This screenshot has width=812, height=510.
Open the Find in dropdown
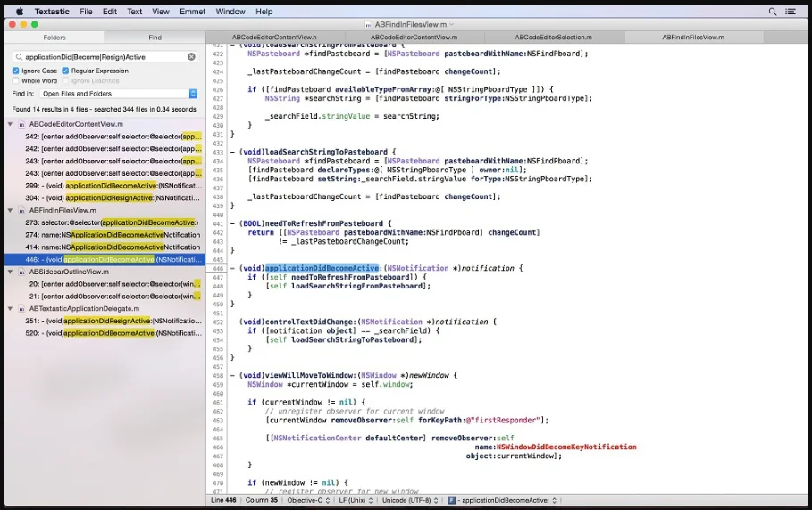pos(119,94)
